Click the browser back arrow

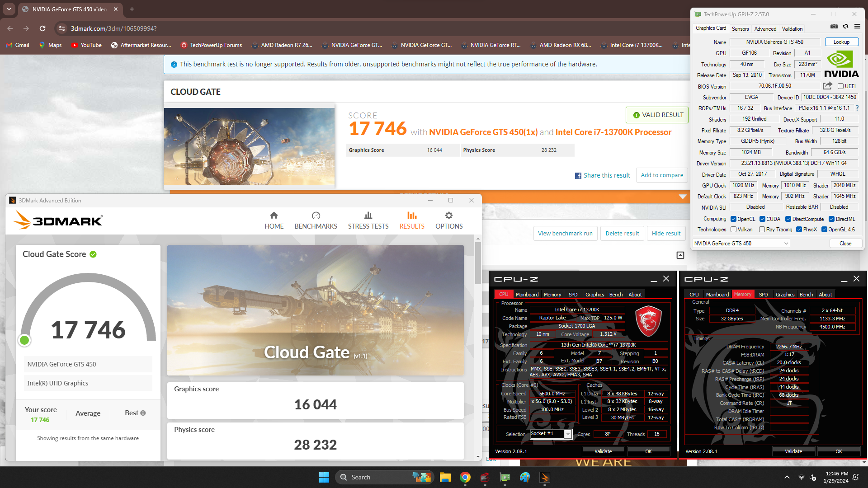tap(10, 28)
